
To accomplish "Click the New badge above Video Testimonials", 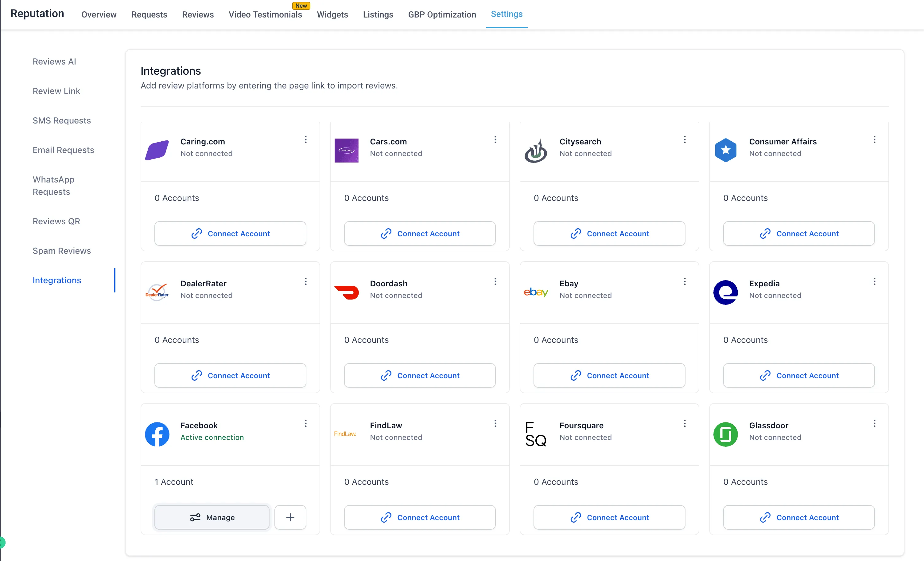I will pos(301,6).
